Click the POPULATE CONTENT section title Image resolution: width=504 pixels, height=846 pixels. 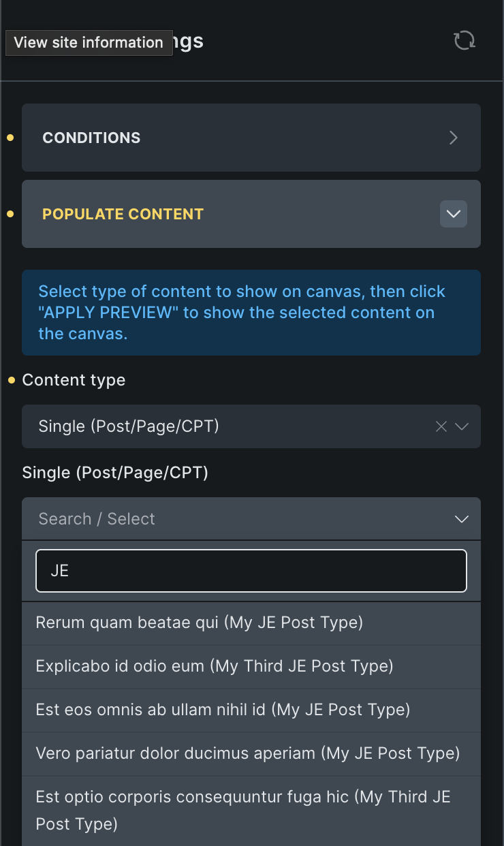(x=123, y=214)
